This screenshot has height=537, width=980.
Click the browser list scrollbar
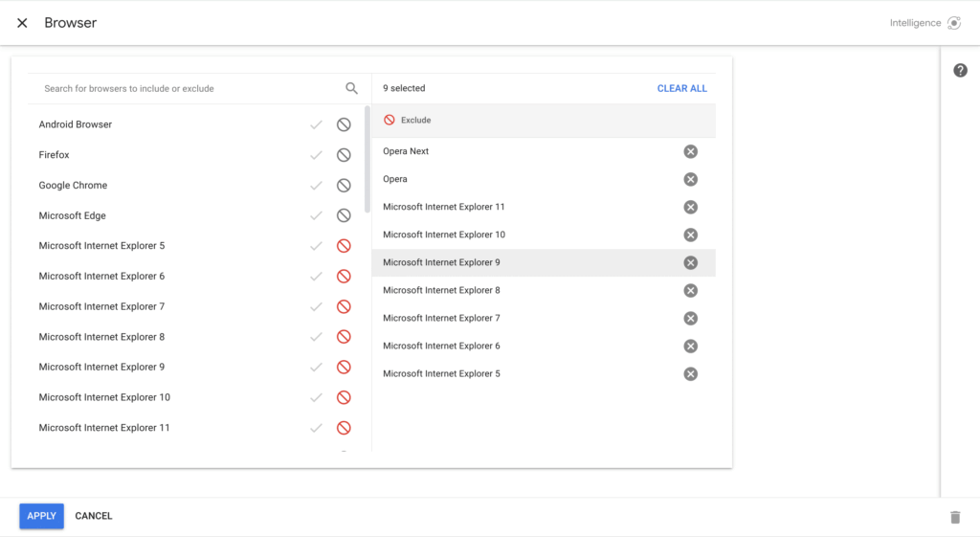pyautogui.click(x=367, y=163)
